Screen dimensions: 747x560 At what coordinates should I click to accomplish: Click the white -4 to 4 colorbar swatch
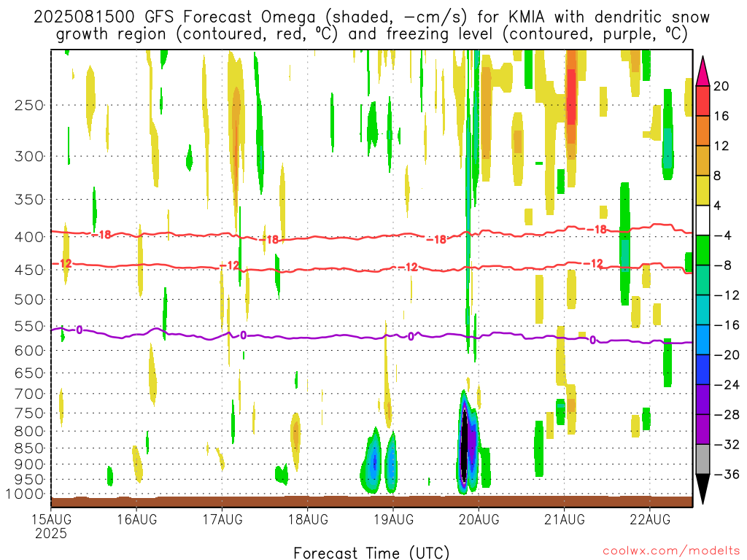(703, 220)
